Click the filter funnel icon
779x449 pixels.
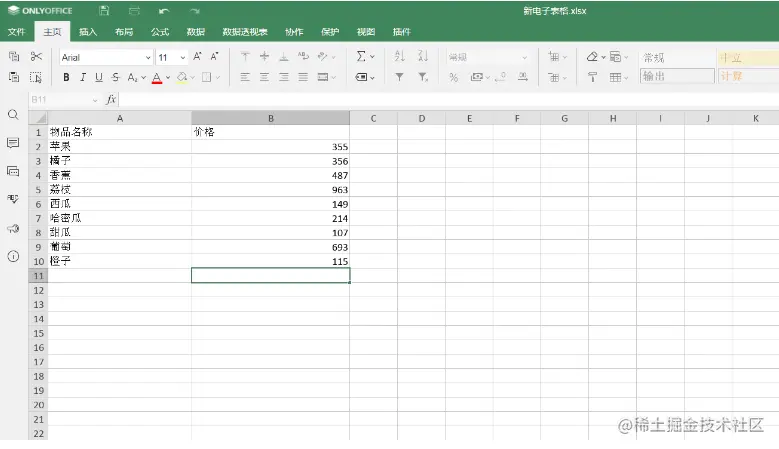pos(399,77)
